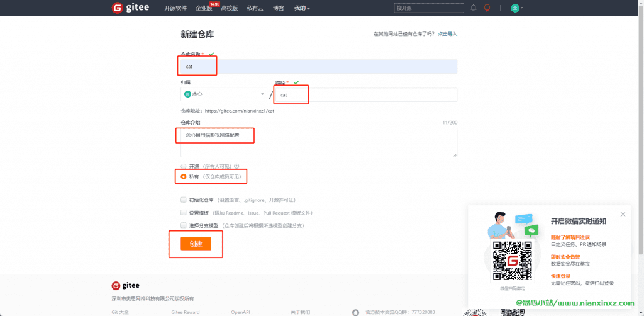This screenshot has width=644, height=316.
Task: Click the WeChat binding QR code
Action: pos(512,262)
